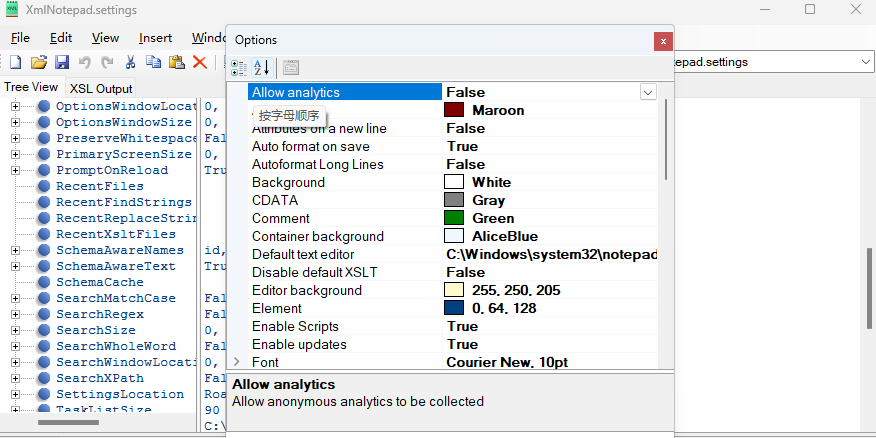The width and height of the screenshot is (876, 438).
Task: Expand the Font property row
Action: 237,362
